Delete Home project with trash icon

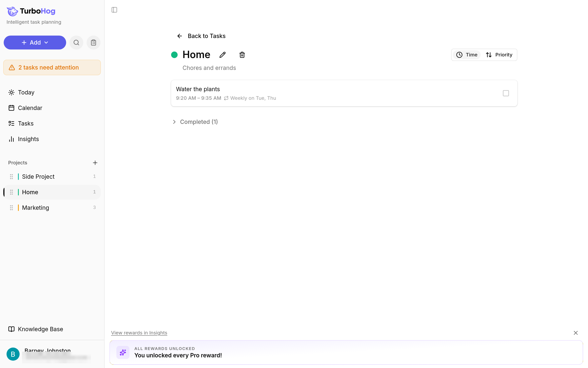coord(242,55)
